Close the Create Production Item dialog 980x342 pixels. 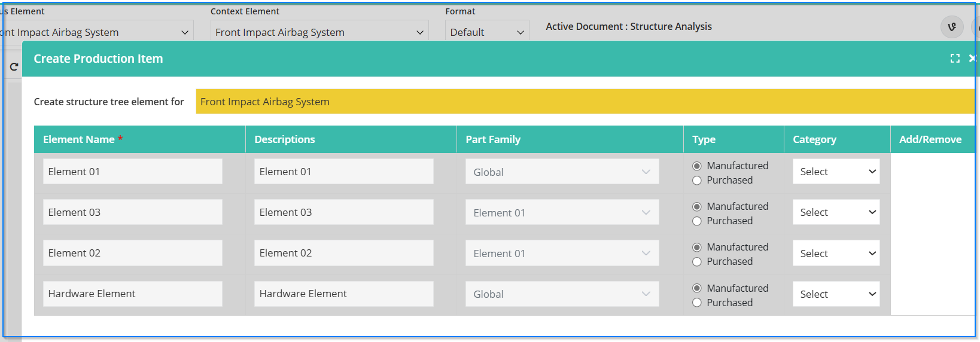[972, 58]
